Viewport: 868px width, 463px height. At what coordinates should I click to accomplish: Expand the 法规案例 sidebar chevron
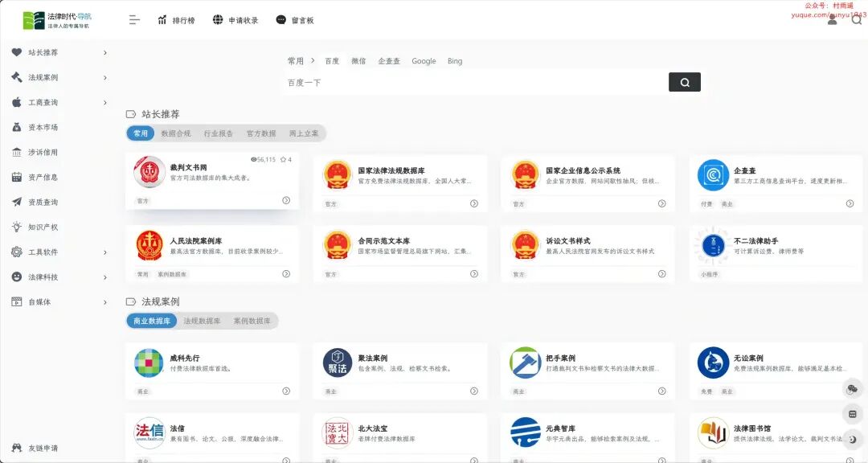(x=105, y=77)
